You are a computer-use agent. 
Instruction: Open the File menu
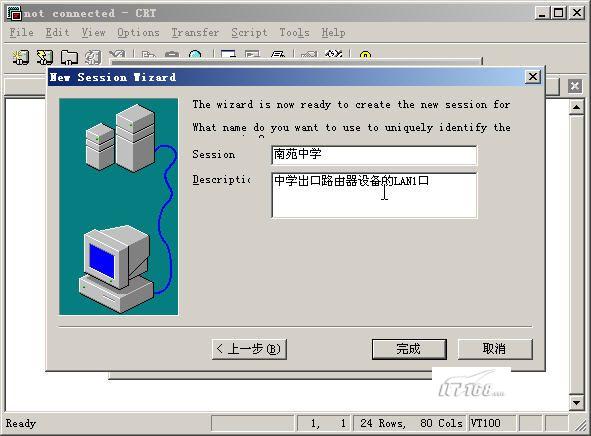[x=21, y=33]
